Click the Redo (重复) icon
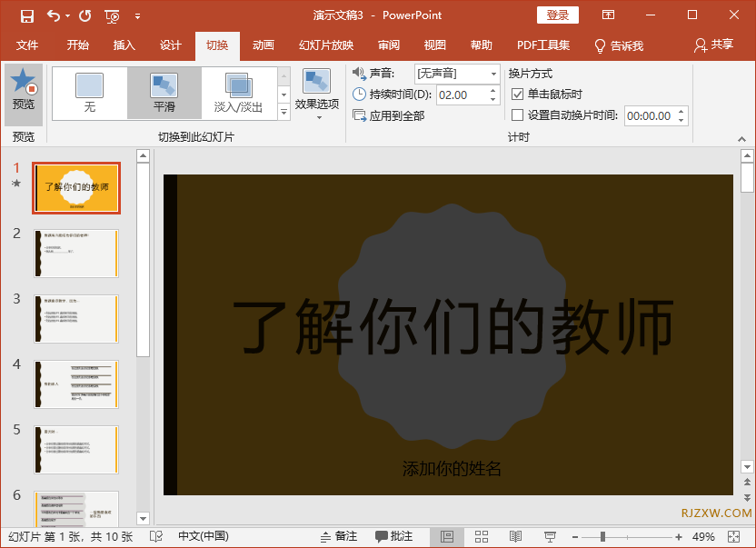The height and width of the screenshot is (548, 756). click(x=84, y=15)
